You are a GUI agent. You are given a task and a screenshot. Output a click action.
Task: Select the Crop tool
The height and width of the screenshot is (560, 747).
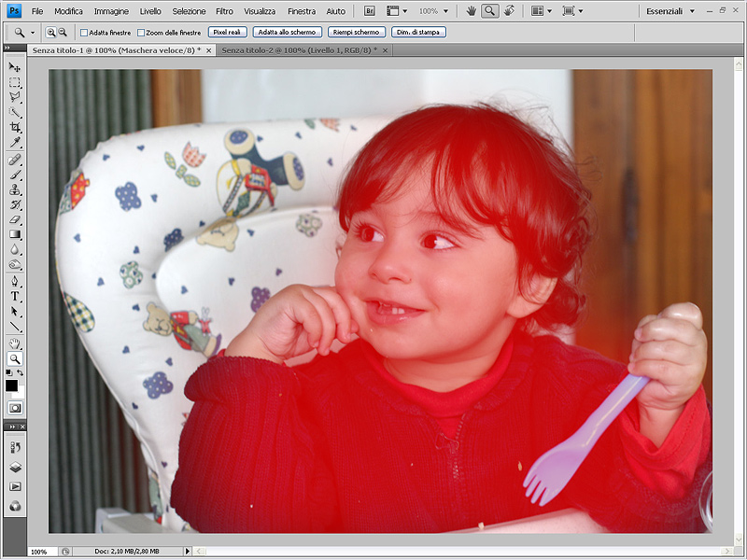click(15, 127)
